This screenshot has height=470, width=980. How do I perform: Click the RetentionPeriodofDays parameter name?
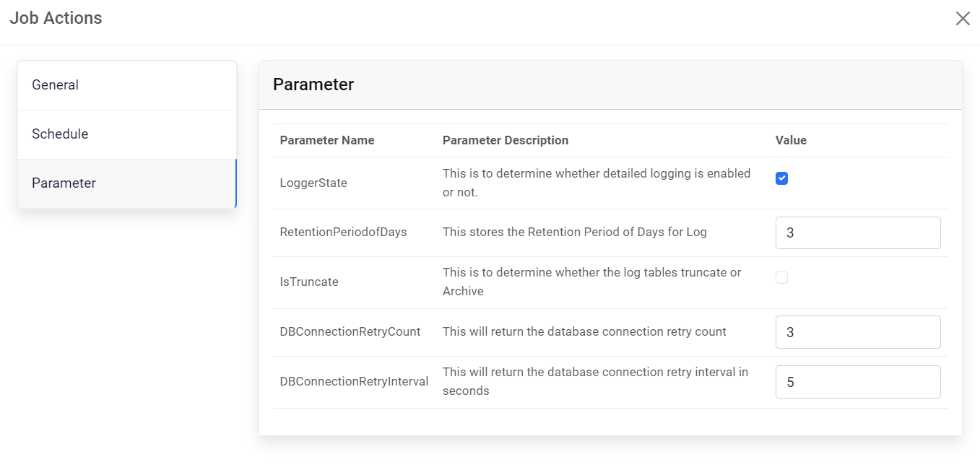pos(343,232)
